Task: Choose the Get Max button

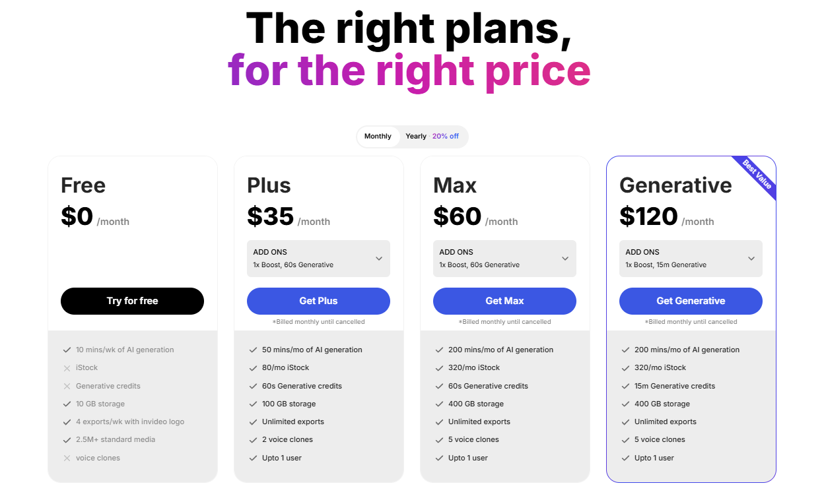Action: 504,301
